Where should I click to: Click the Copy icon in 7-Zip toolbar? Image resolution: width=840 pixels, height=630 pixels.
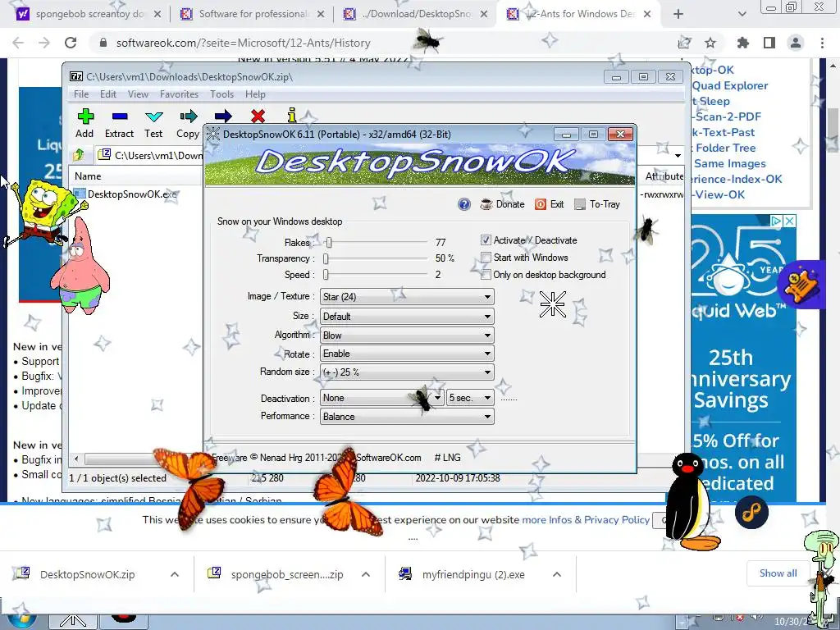point(189,116)
